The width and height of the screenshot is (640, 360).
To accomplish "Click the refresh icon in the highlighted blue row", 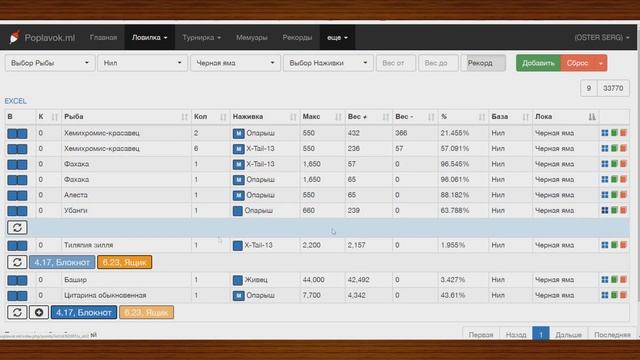I will pos(17,228).
